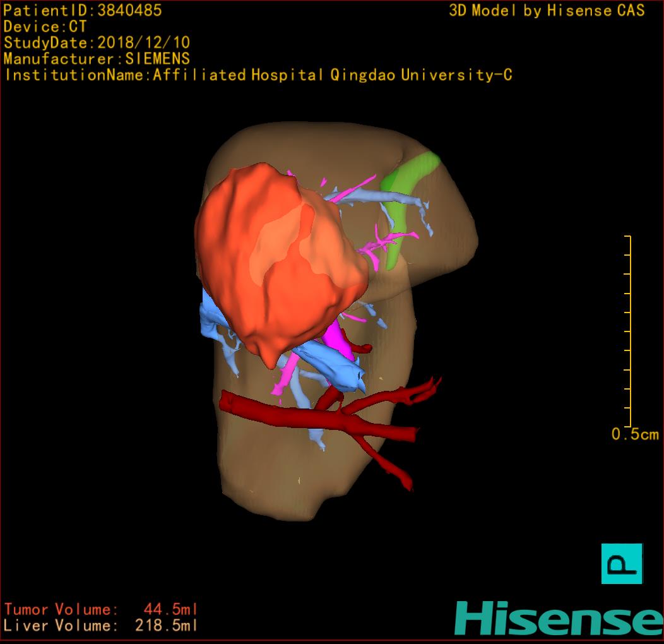This screenshot has height=644, width=664.
Task: Click the yellow vertical scale ruler
Action: [x=629, y=331]
